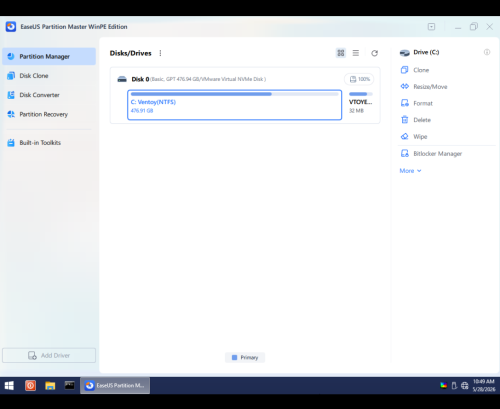Image resolution: width=500 pixels, height=409 pixels.
Task: Click the Built-in Toolkits icon
Action: pos(11,143)
